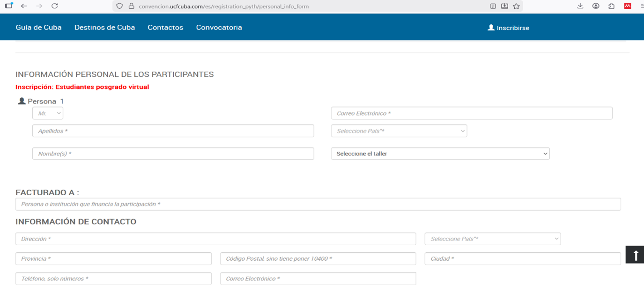
Task: Click the Teléfono input field
Action: point(113,278)
